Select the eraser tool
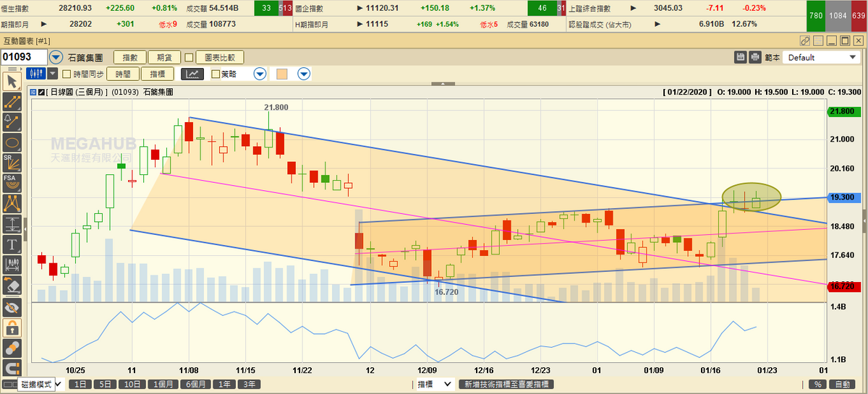Screen dimensions: 868x394 (x=12, y=285)
